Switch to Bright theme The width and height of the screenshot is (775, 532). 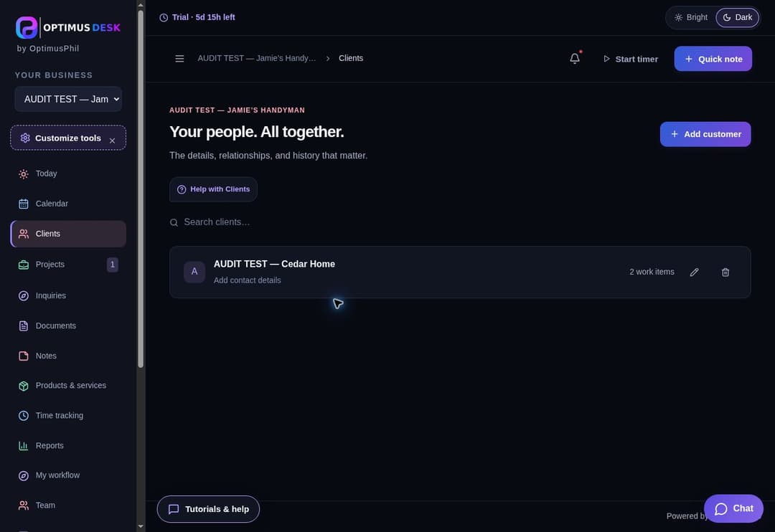tap(691, 17)
